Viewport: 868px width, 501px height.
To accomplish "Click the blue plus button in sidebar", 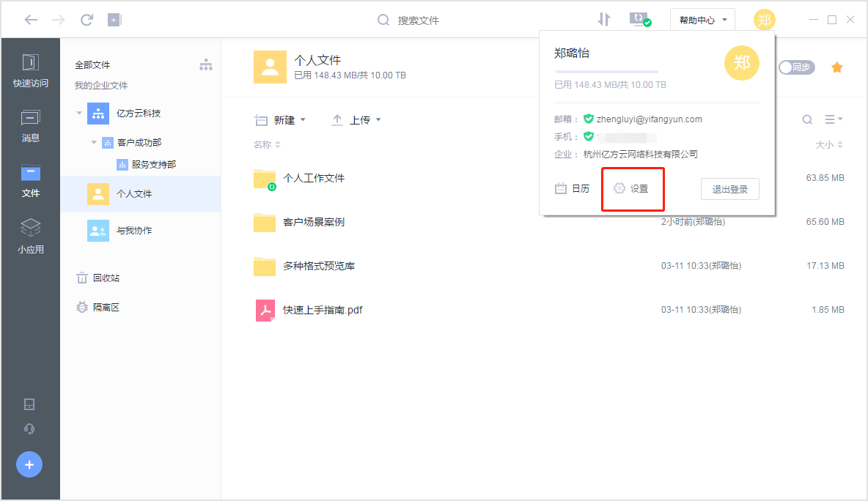I will pos(29,464).
